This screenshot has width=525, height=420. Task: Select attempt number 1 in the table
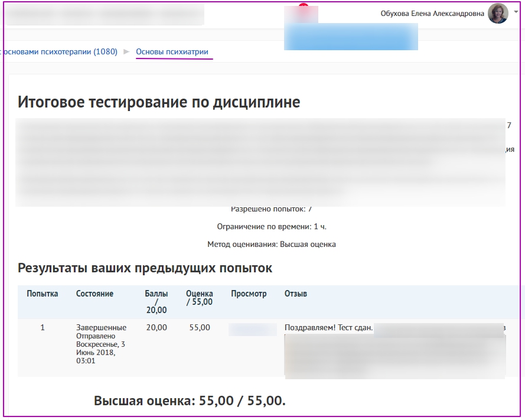[x=43, y=328]
